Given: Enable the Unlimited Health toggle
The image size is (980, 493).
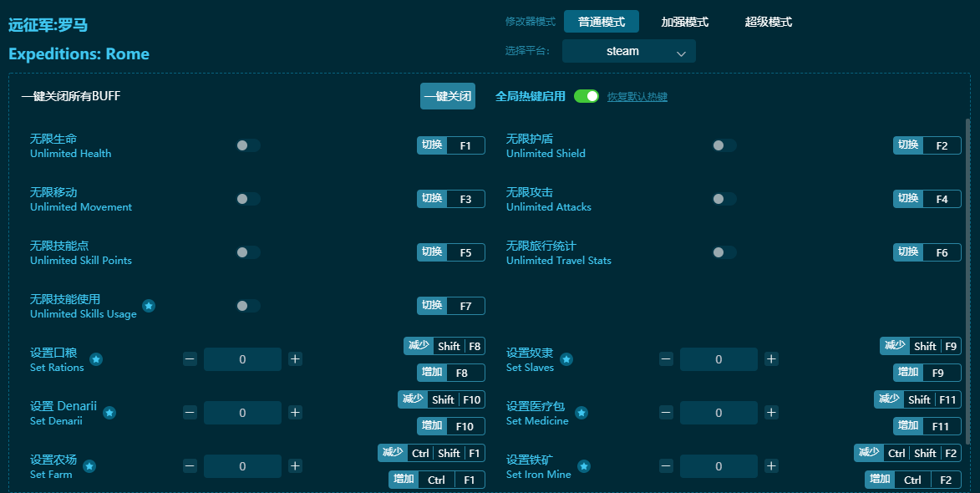Looking at the screenshot, I should [247, 145].
